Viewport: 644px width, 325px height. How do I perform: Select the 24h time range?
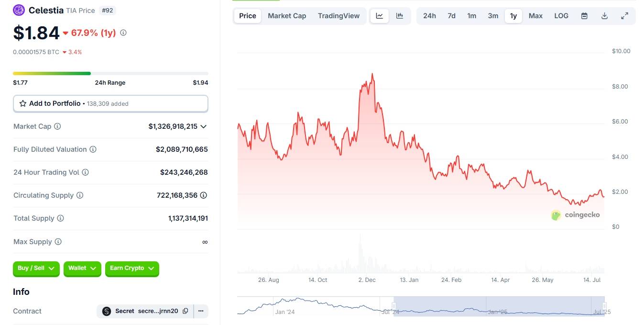point(429,16)
